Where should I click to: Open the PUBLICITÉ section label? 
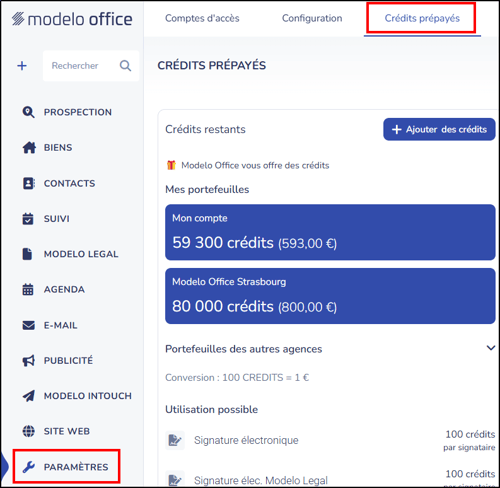point(68,360)
